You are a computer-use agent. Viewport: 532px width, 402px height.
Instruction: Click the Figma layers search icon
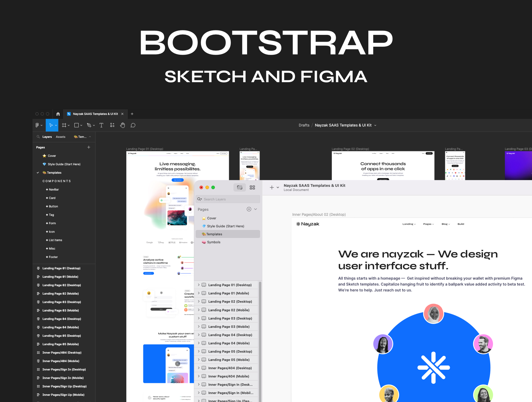pyautogui.click(x=38, y=137)
